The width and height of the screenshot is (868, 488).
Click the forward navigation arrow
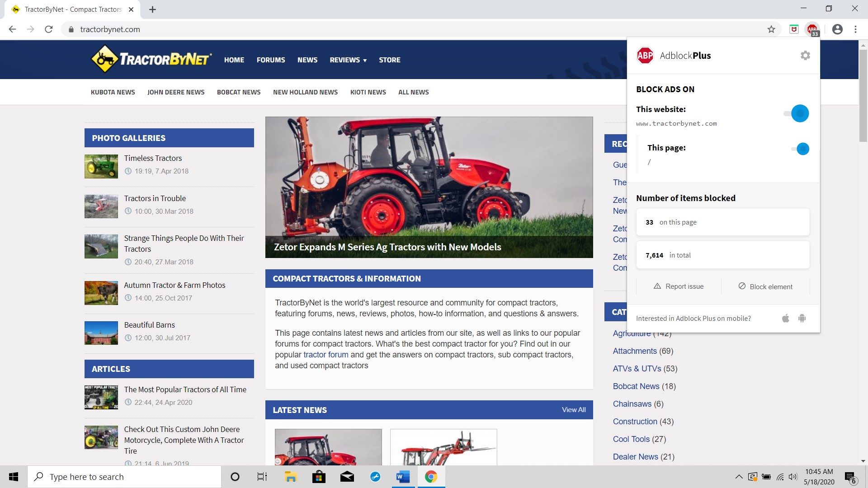30,29
